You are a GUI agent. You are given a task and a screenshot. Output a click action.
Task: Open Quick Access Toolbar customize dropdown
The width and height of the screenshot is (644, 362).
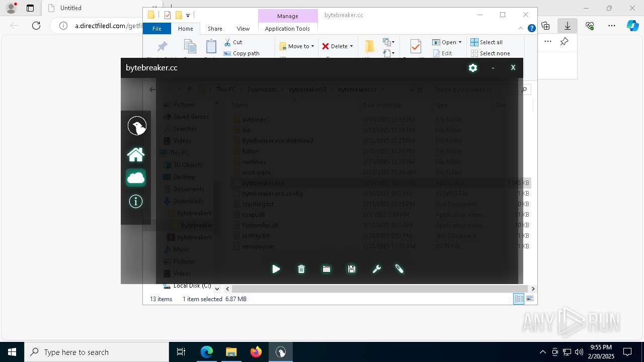[188, 15]
